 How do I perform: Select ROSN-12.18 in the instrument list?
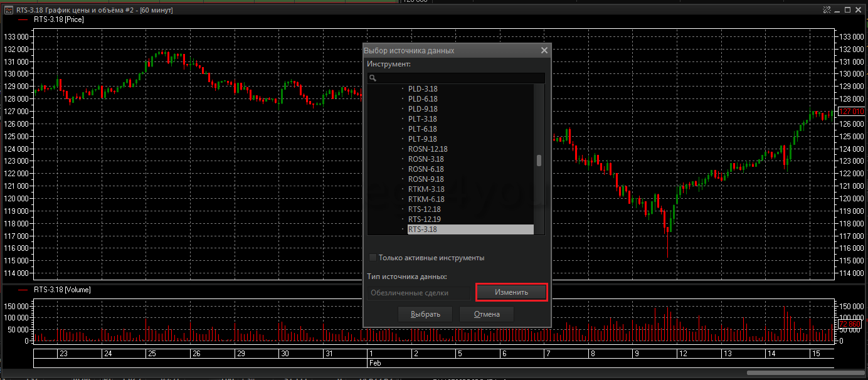pyautogui.click(x=428, y=149)
